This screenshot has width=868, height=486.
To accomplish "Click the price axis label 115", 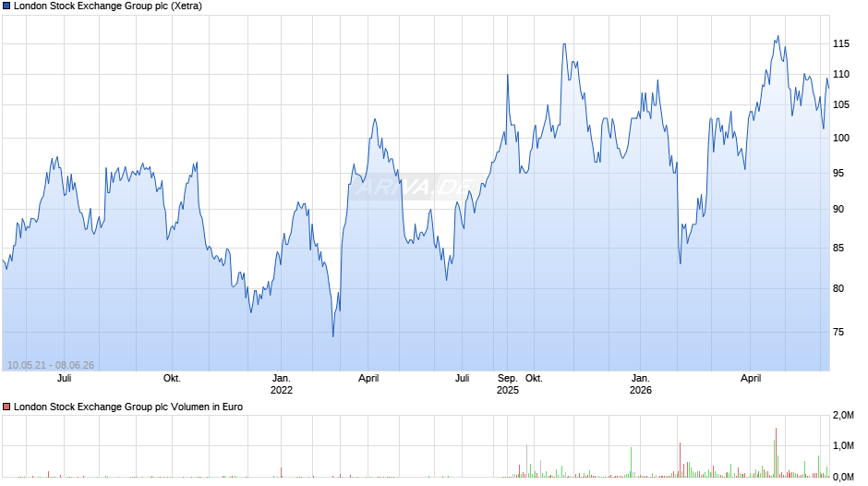I will point(841,43).
